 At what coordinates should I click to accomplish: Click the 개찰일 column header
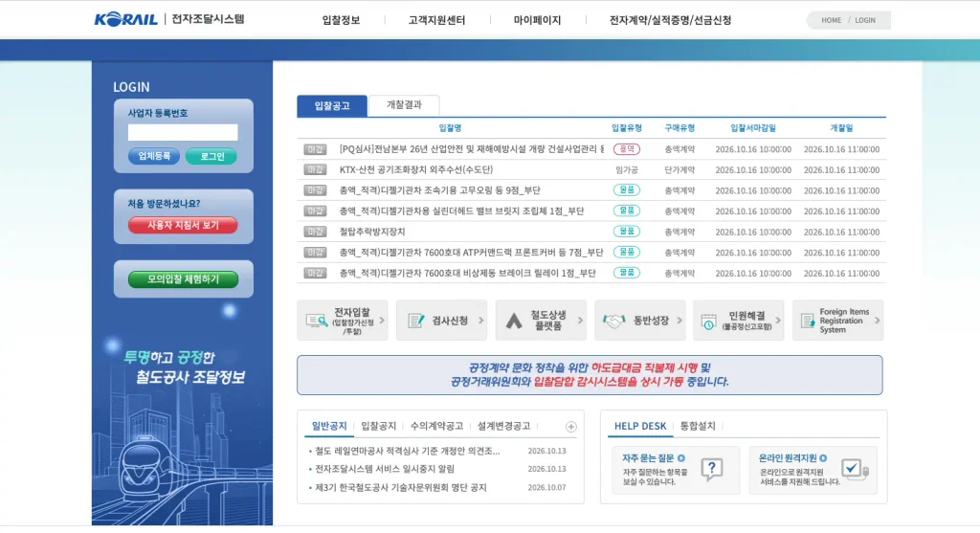(x=841, y=128)
